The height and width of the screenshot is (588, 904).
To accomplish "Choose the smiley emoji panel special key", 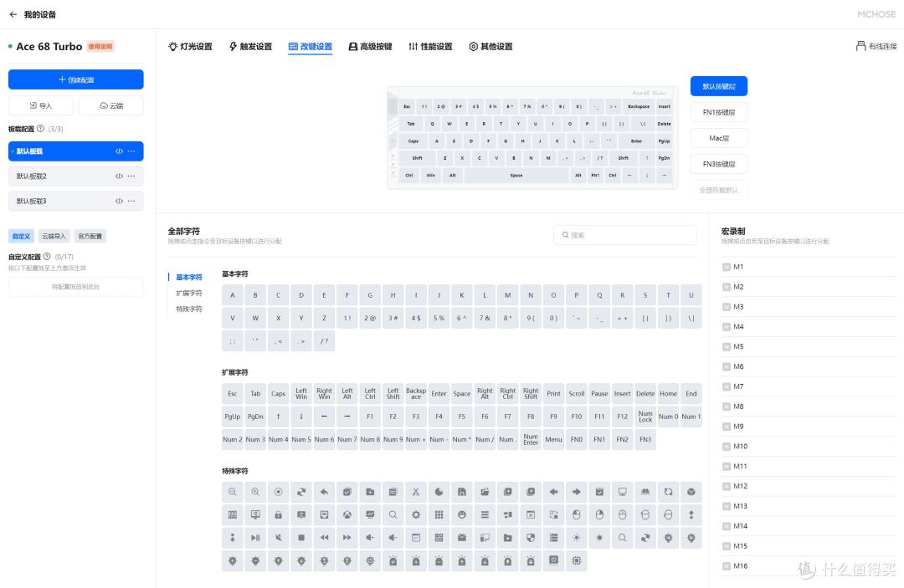I will 462,515.
